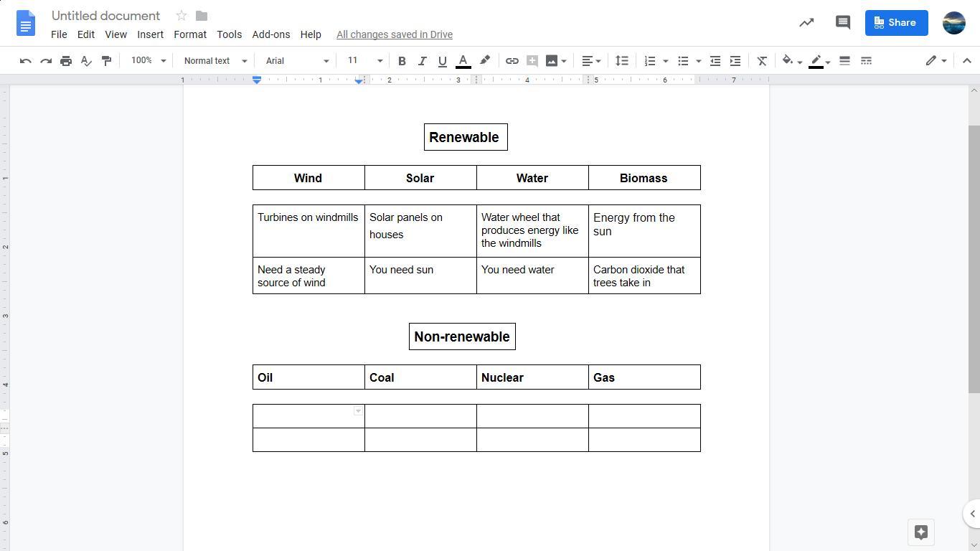This screenshot has height=551, width=980.
Task: Star the Untitled document
Action: [182, 16]
